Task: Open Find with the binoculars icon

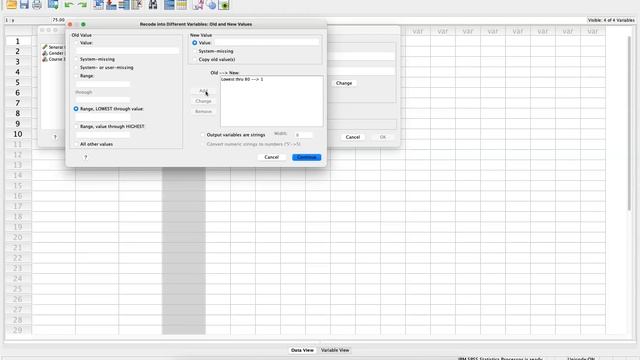Action: 153,4
